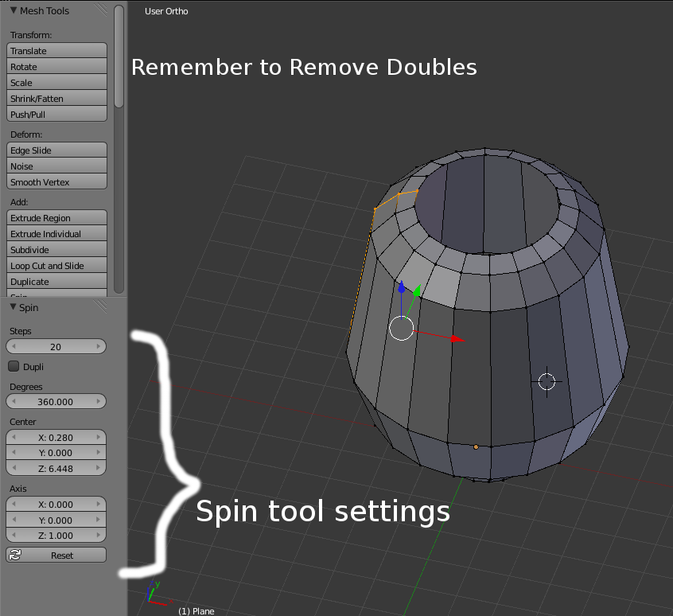The image size is (673, 616).
Task: Apply Push/Pull transform
Action: (x=56, y=114)
